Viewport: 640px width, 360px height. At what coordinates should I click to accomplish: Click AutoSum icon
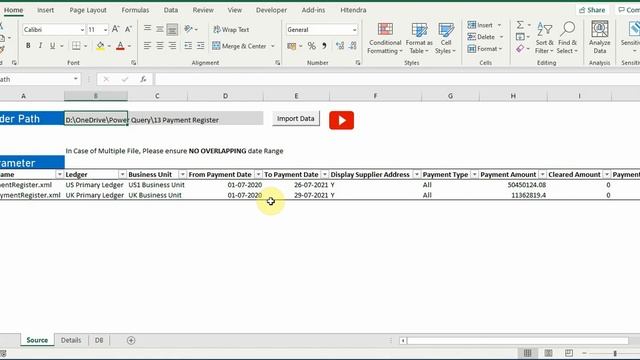click(520, 25)
